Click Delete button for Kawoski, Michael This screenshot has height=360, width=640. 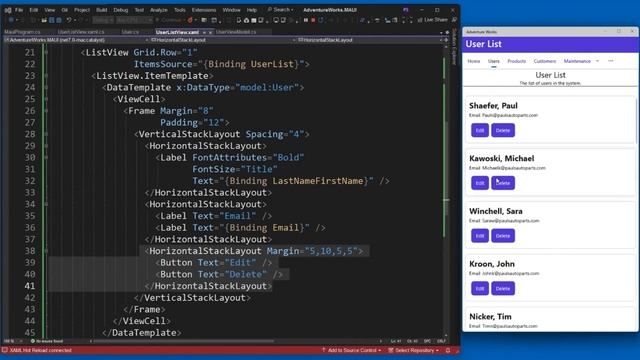point(503,183)
